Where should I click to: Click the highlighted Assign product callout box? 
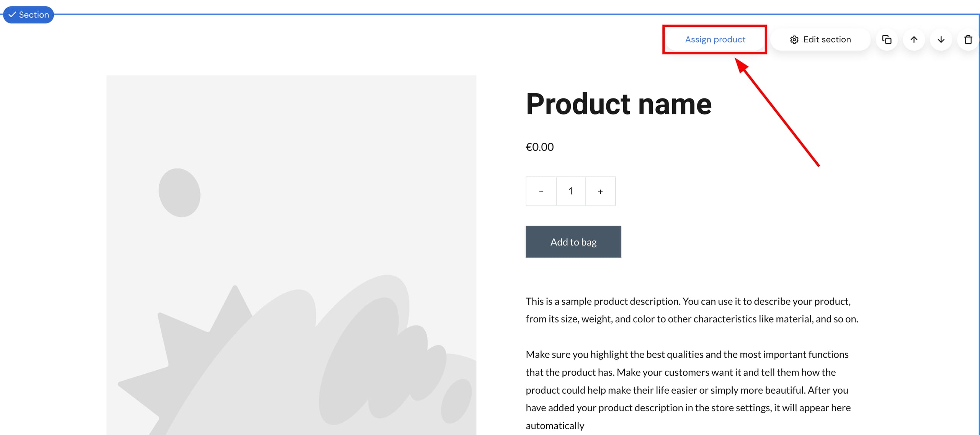click(x=715, y=39)
